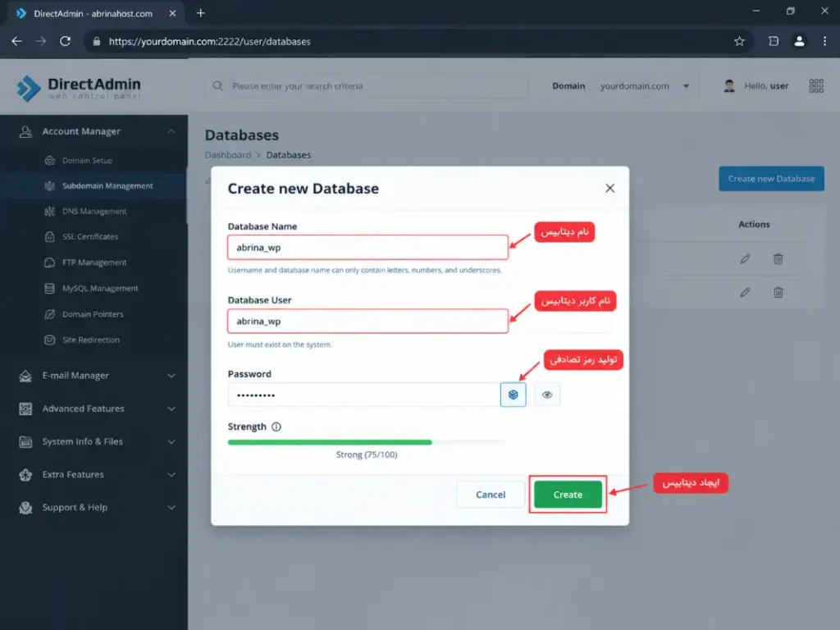Click the Create button
840x630 pixels.
pyautogui.click(x=568, y=495)
